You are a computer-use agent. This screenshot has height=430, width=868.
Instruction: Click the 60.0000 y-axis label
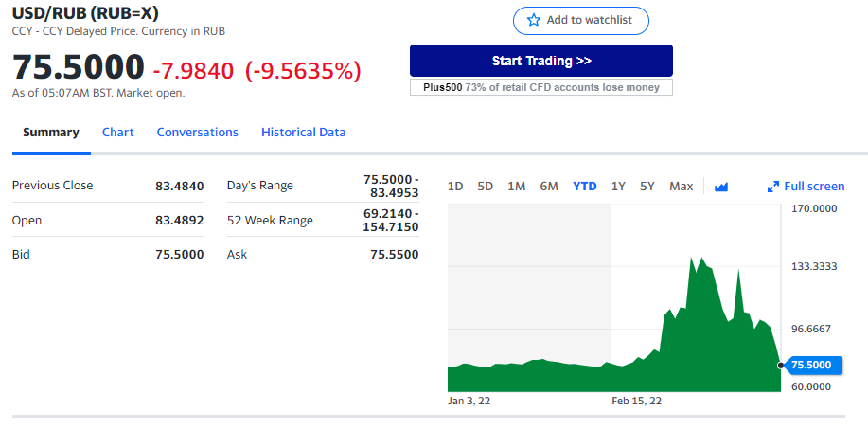click(811, 386)
